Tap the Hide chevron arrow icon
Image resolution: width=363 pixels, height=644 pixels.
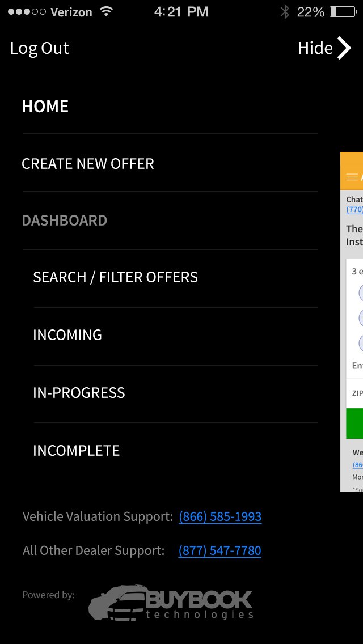pos(344,48)
